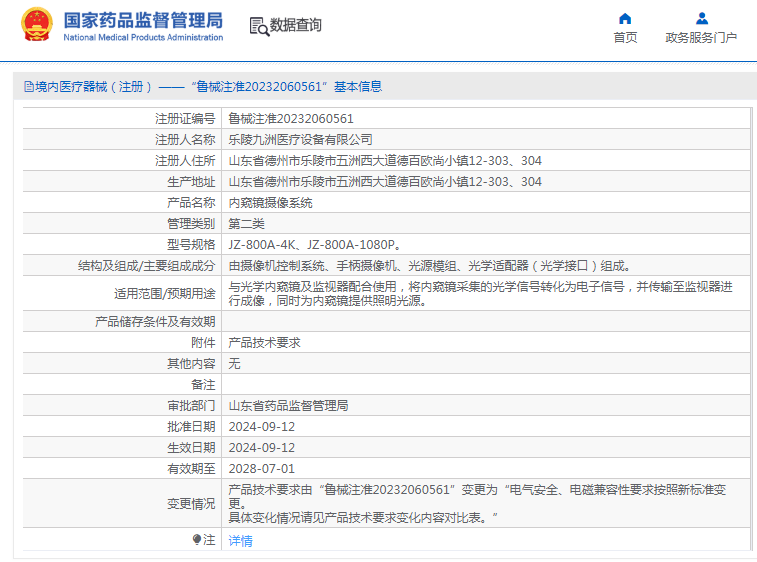Click 其他内容 value 无

click(234, 364)
